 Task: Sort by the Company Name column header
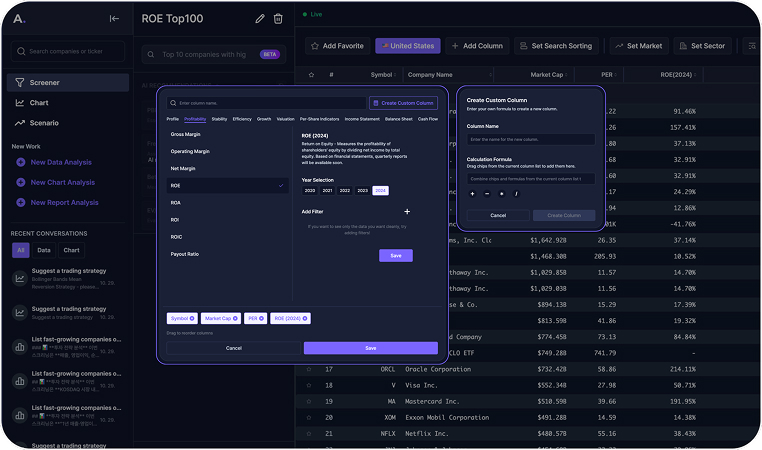(450, 75)
